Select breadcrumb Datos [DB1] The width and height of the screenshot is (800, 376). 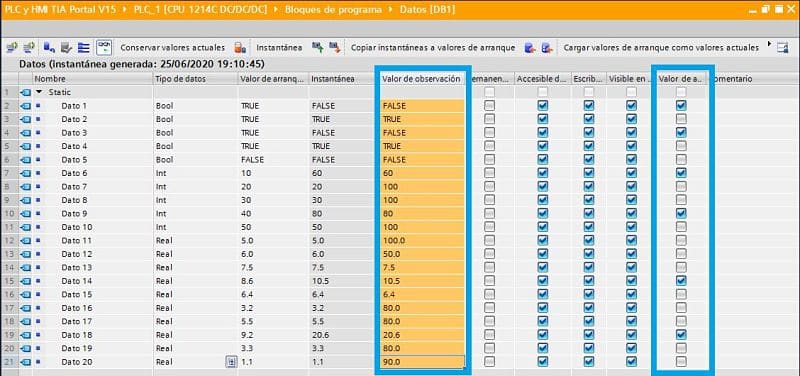point(427,9)
